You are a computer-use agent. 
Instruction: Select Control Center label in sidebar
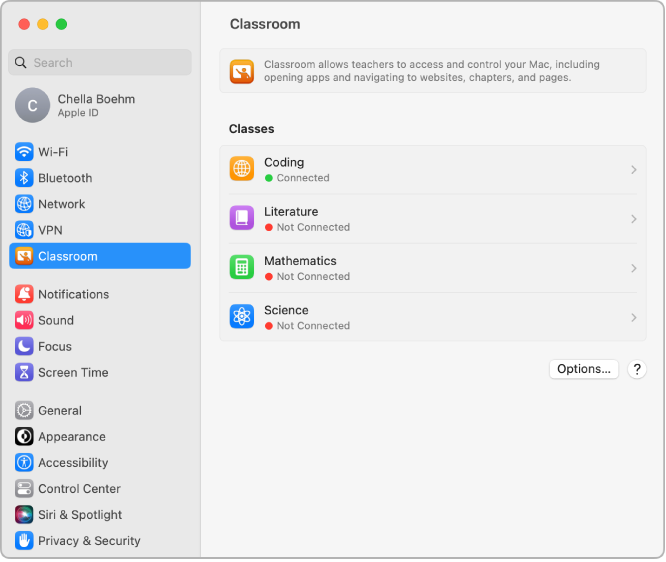[79, 489]
